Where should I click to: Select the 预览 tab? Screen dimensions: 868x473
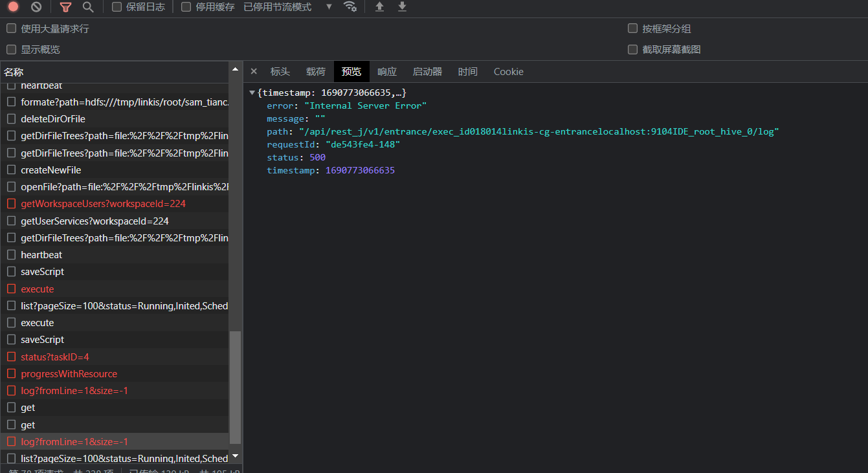coord(351,72)
